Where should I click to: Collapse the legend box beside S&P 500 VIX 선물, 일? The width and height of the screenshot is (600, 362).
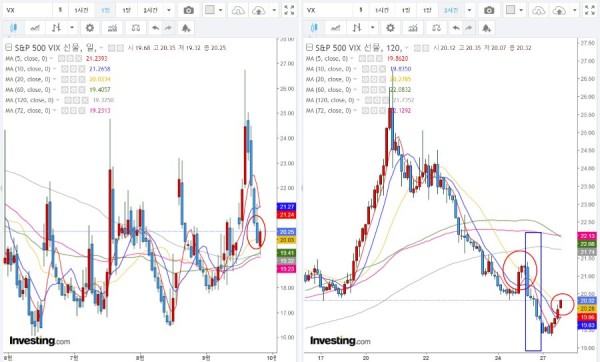pyautogui.click(x=8, y=47)
